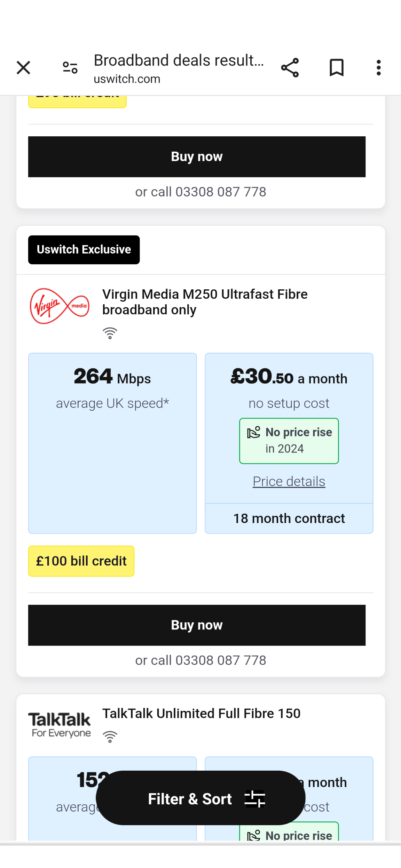This screenshot has height=868, width=401.
Task: Click Buy now for Virgin Media M250
Action: click(x=197, y=625)
